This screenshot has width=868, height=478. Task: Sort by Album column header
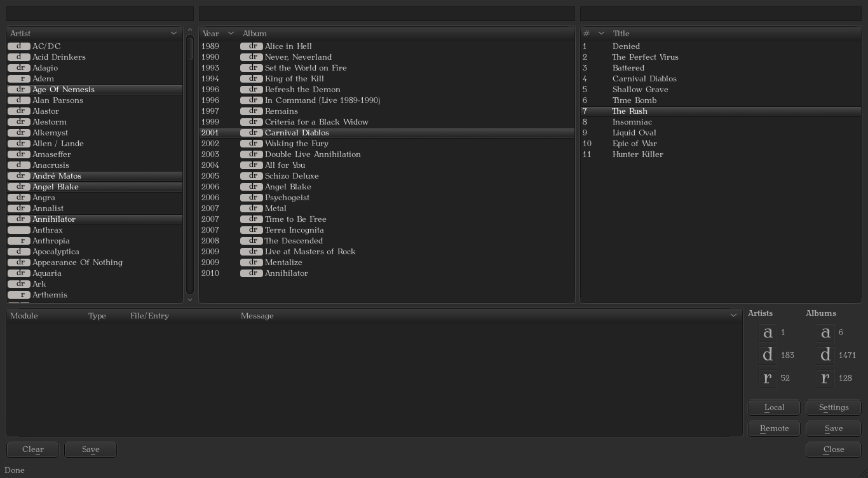[x=255, y=33]
